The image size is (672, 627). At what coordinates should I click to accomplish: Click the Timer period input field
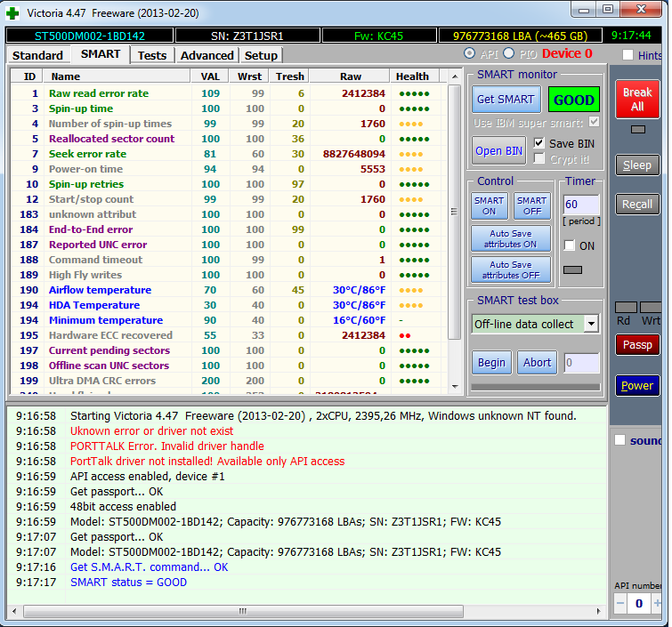click(581, 205)
